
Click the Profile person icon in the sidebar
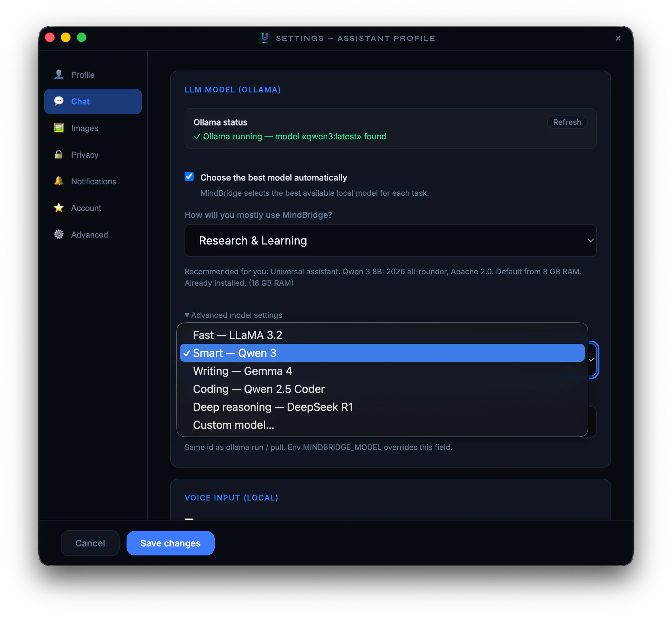(x=59, y=75)
